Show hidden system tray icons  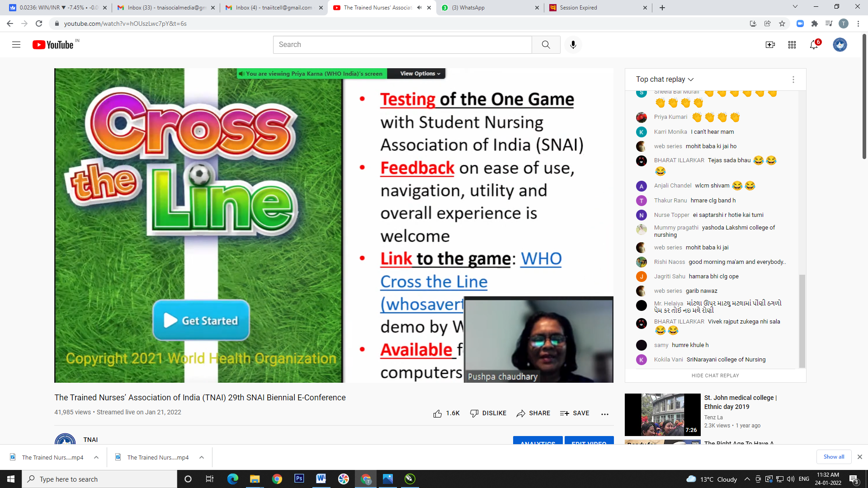(x=747, y=479)
